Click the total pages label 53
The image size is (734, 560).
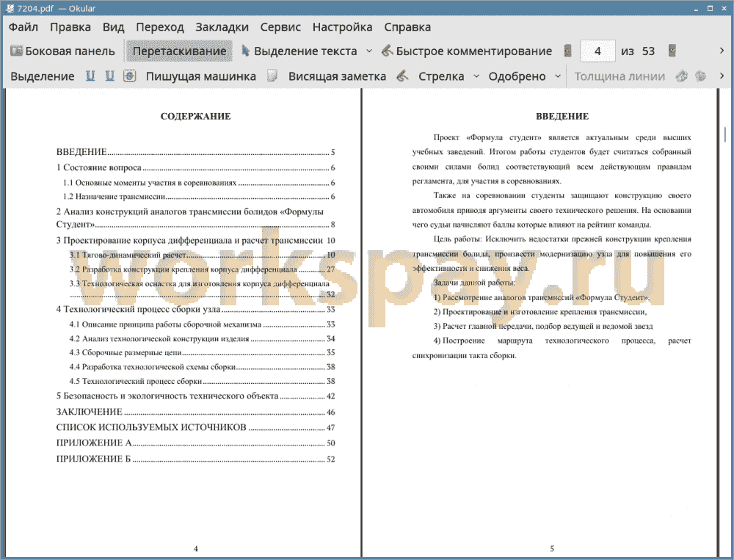tap(648, 51)
